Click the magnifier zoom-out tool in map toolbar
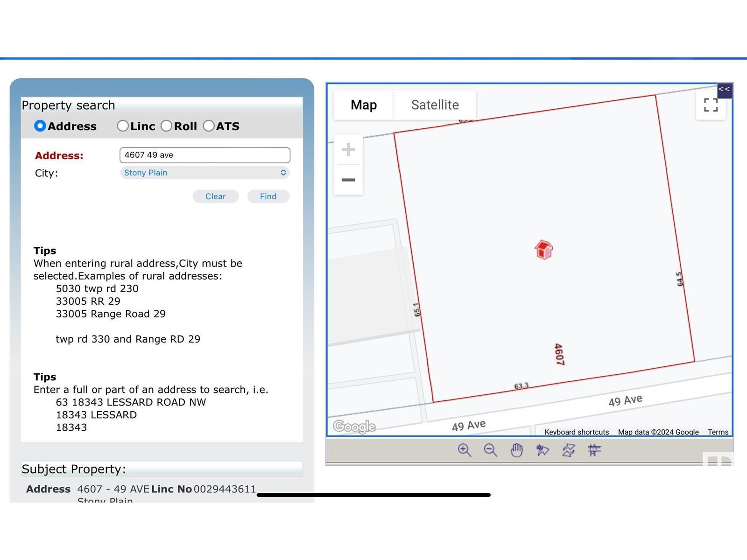Image resolution: width=747 pixels, height=560 pixels. (x=490, y=450)
